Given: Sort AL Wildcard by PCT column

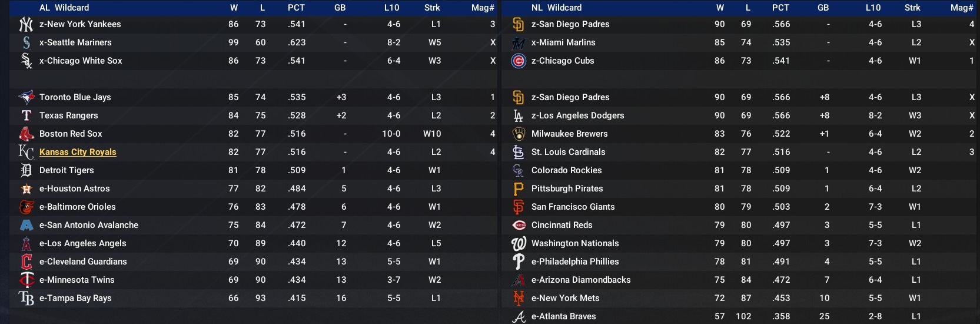Looking at the screenshot, I should (296, 8).
